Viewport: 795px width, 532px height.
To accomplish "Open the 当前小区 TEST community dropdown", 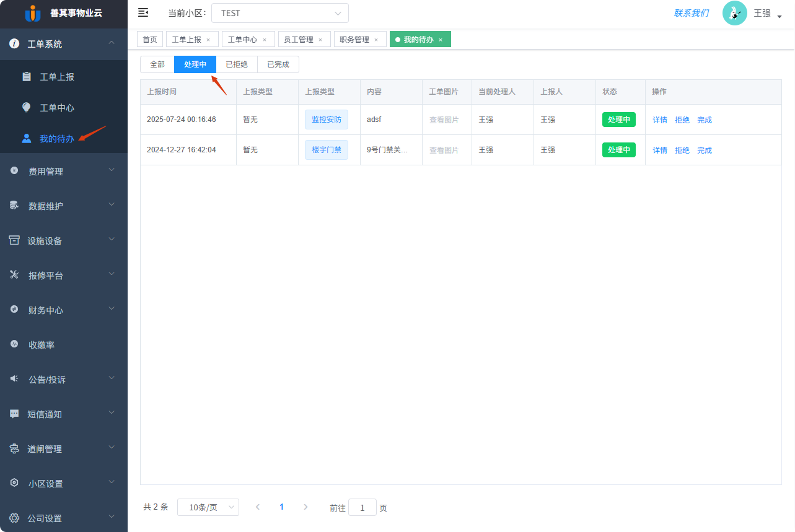I will pos(279,12).
